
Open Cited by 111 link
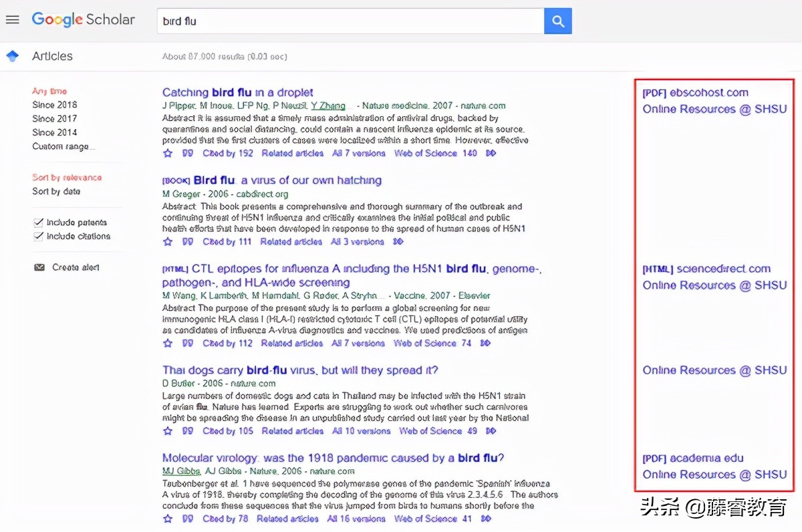pyautogui.click(x=227, y=241)
